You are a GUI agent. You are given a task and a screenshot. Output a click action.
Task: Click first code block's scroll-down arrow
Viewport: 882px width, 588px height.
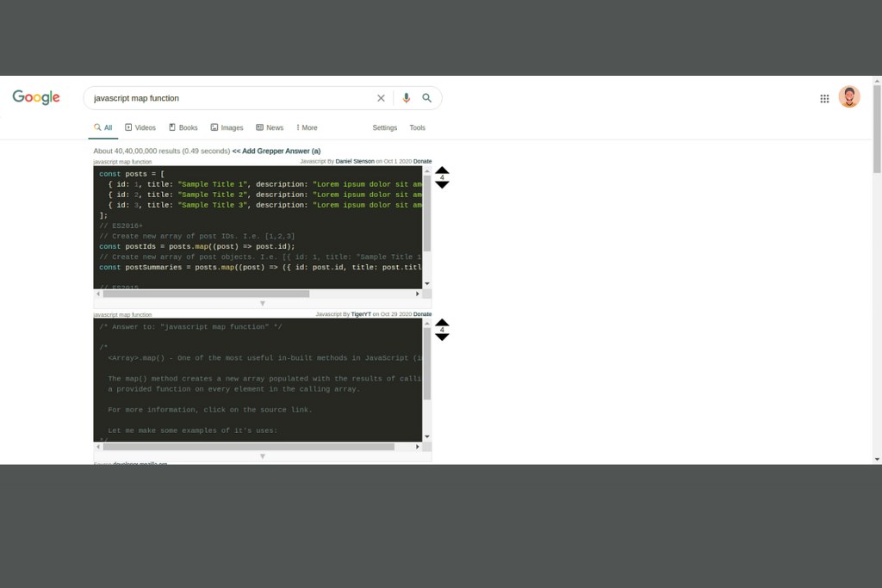427,283
